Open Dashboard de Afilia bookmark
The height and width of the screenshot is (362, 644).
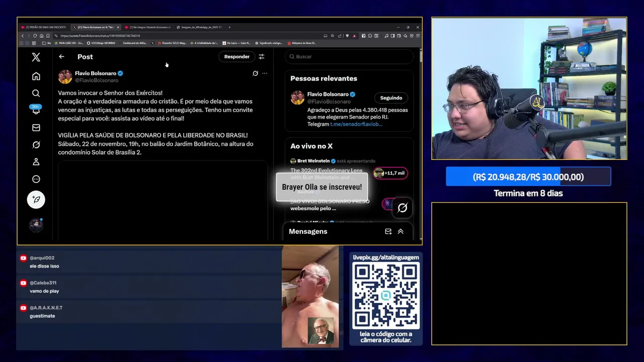(x=135, y=43)
